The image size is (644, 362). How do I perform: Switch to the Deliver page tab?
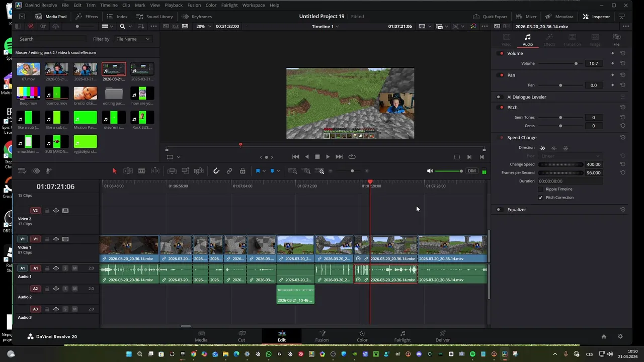(x=443, y=336)
